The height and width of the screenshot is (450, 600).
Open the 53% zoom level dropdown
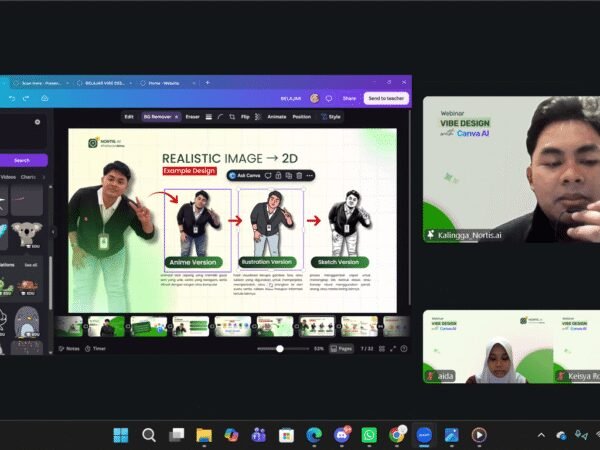[x=319, y=349]
